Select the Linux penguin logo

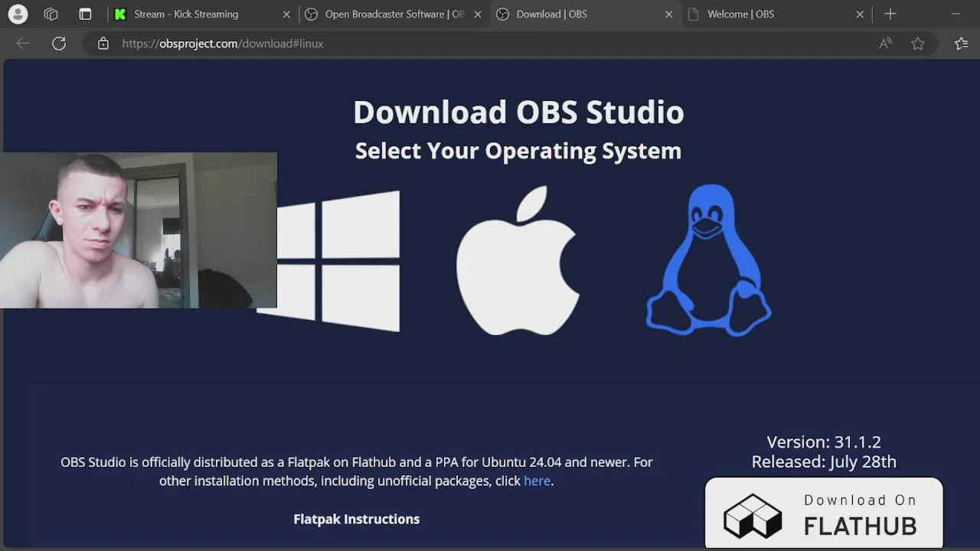click(x=708, y=260)
